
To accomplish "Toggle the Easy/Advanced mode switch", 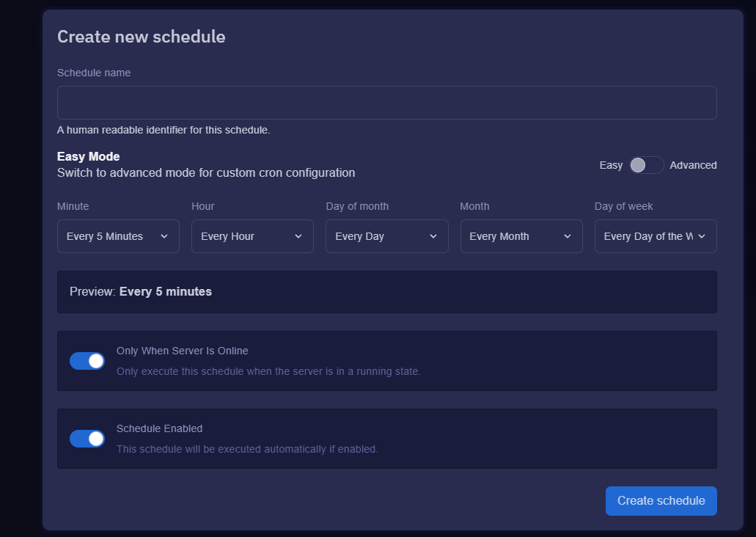I will pyautogui.click(x=646, y=165).
